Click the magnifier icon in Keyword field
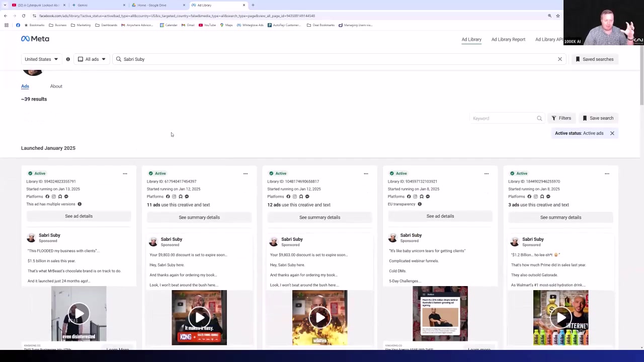 click(x=539, y=118)
